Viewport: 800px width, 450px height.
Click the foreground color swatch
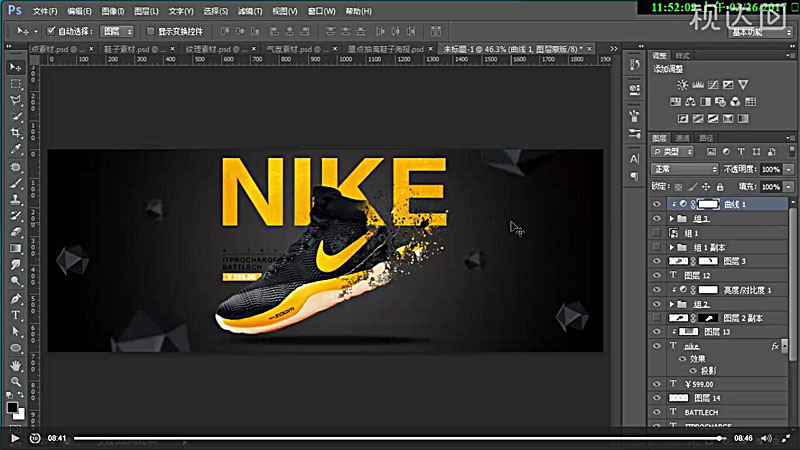tap(12, 408)
